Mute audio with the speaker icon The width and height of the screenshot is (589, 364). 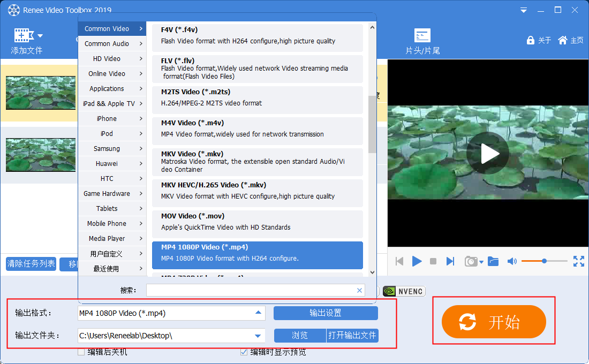coord(512,261)
